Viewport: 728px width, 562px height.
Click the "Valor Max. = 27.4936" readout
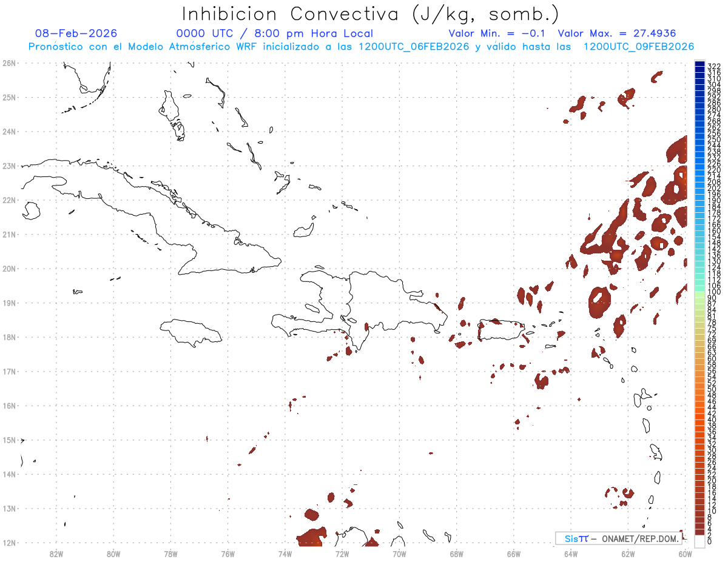tap(616, 33)
